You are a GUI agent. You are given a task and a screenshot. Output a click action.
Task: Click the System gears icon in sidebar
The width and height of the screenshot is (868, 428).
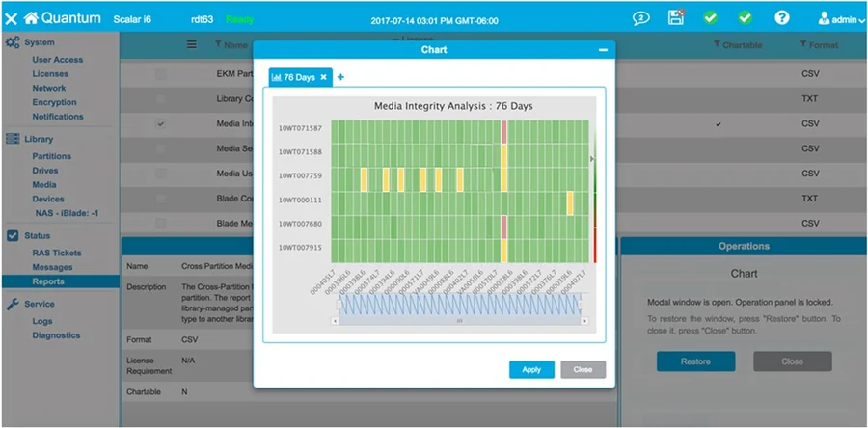point(13,42)
